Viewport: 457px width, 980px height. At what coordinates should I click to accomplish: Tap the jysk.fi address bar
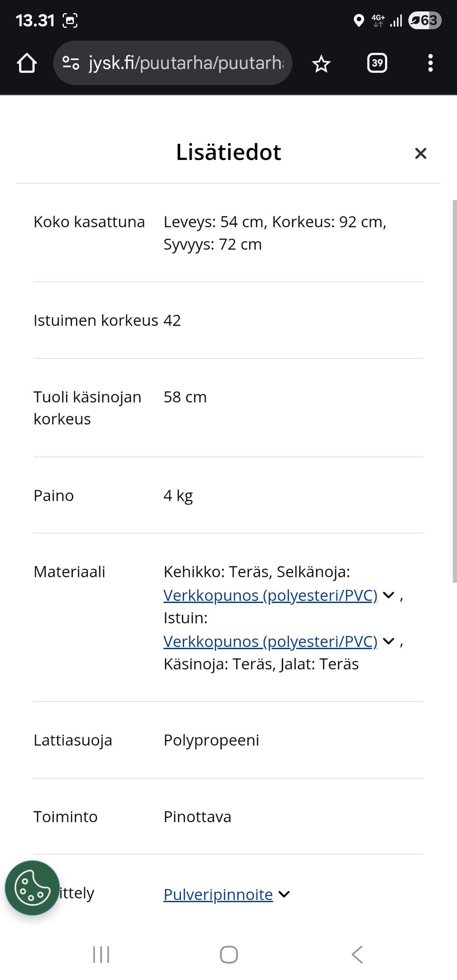[186, 62]
